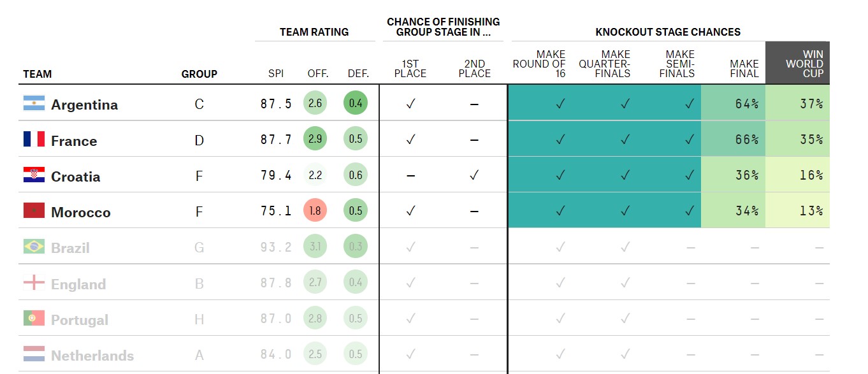Sort by Group column header
Image resolution: width=868 pixels, height=374 pixels.
coord(199,74)
